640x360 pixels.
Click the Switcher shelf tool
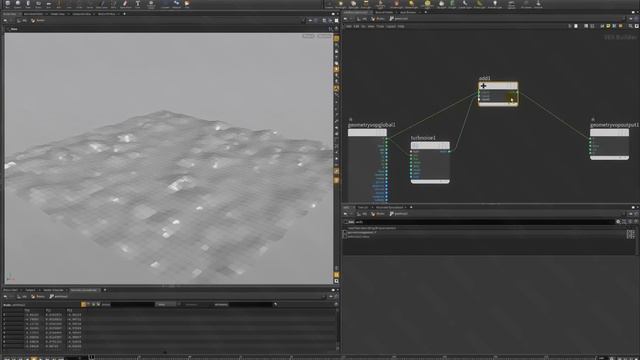(x=538, y=4)
